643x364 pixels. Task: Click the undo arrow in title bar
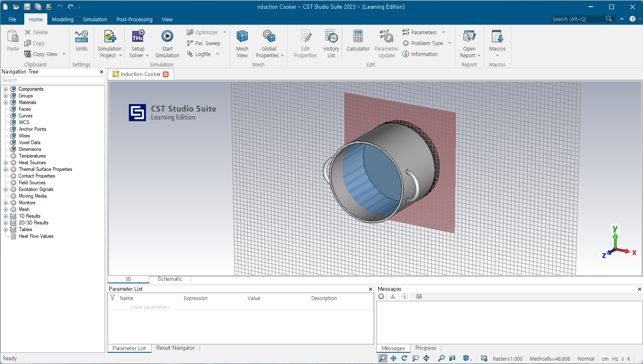pos(60,7)
